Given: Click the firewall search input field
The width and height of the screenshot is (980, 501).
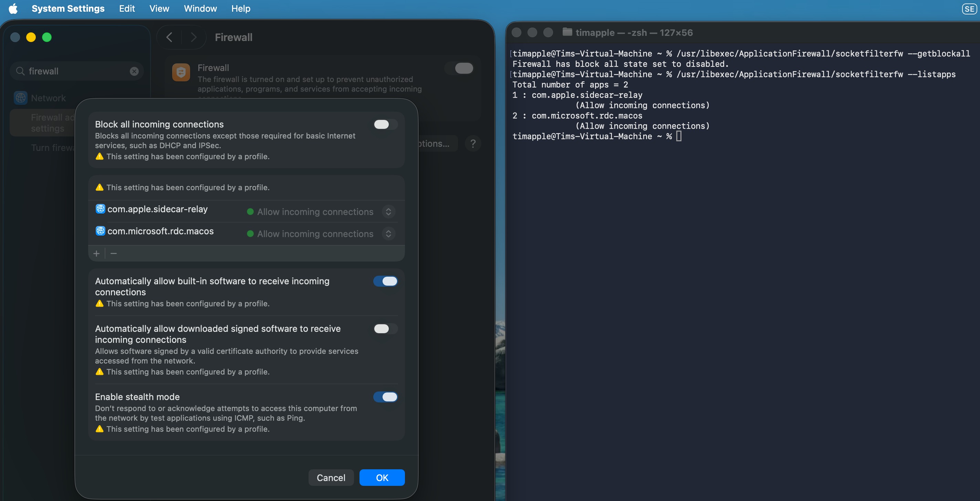Looking at the screenshot, I should [x=76, y=71].
